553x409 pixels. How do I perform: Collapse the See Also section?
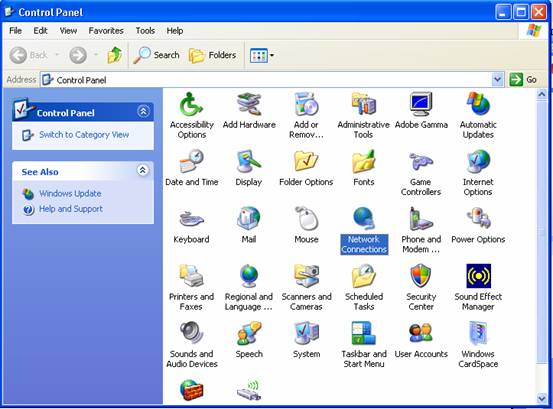point(143,171)
